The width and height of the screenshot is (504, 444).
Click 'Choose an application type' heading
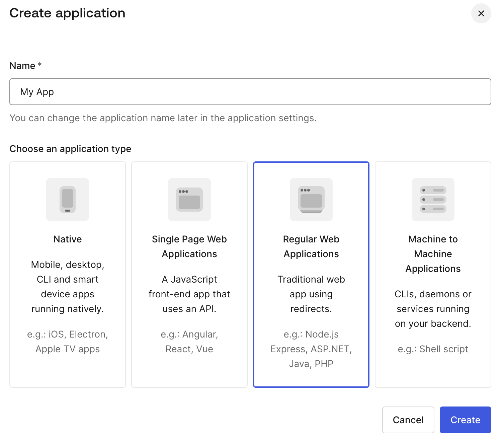[x=70, y=149]
